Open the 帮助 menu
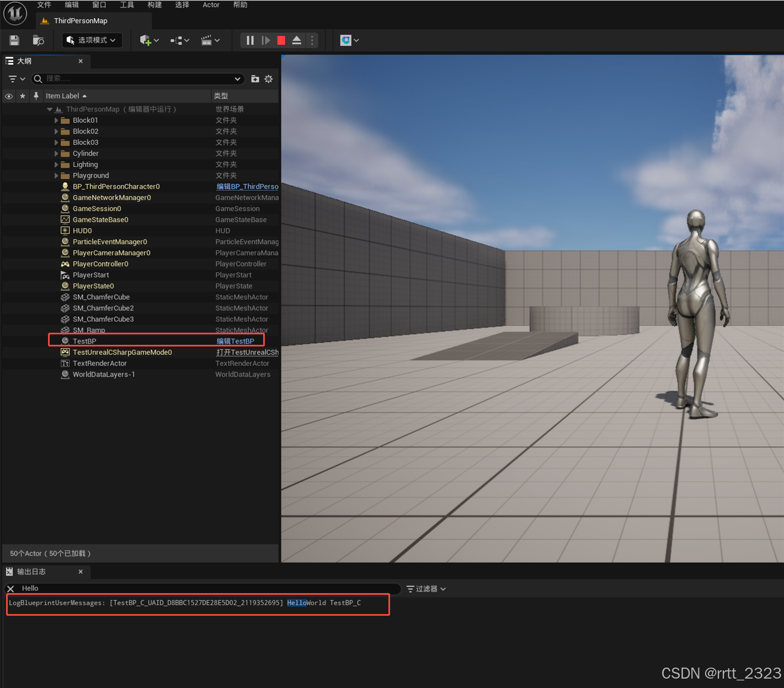Image resolution: width=784 pixels, height=688 pixels. coord(240,5)
